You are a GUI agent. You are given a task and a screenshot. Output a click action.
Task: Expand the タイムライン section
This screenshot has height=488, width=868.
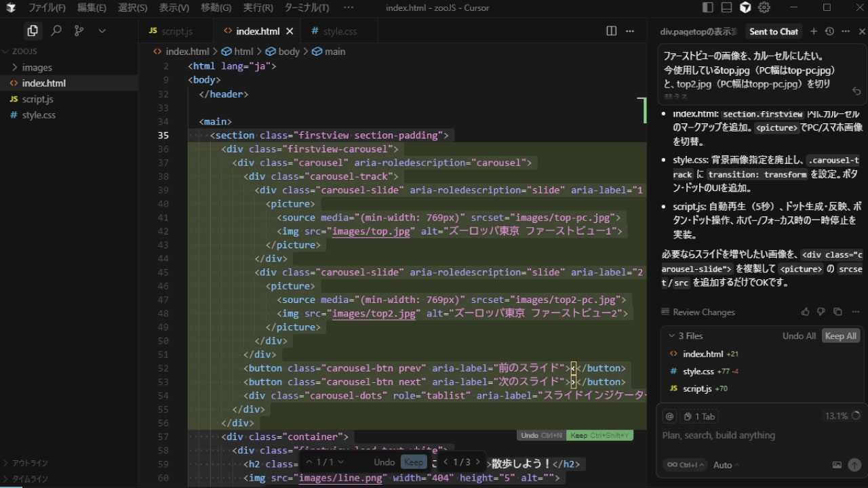pyautogui.click(x=69, y=479)
